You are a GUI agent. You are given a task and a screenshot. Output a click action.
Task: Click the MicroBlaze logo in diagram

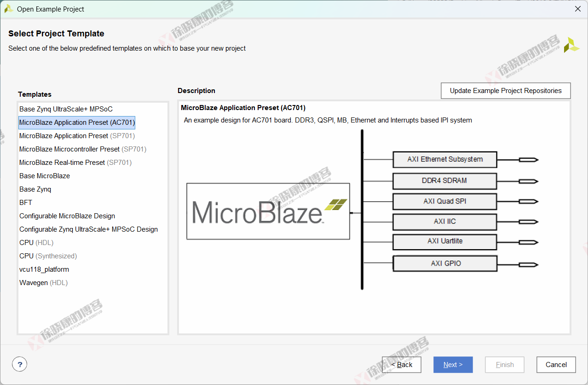[268, 211]
